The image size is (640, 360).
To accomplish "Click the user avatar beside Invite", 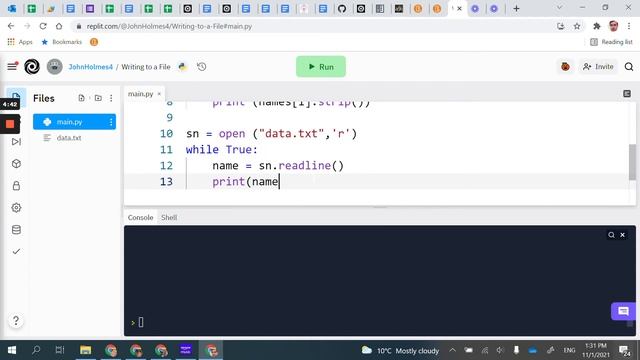I will (x=565, y=67).
